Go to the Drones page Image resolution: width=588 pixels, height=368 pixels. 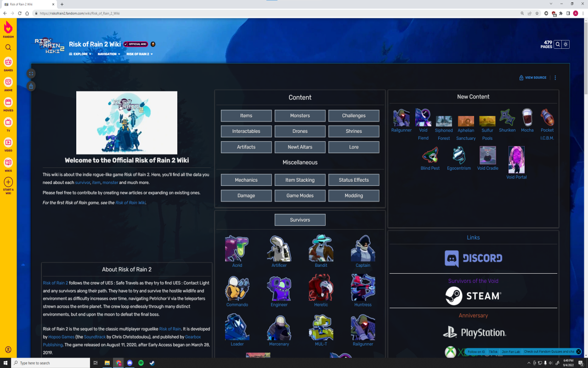(300, 131)
